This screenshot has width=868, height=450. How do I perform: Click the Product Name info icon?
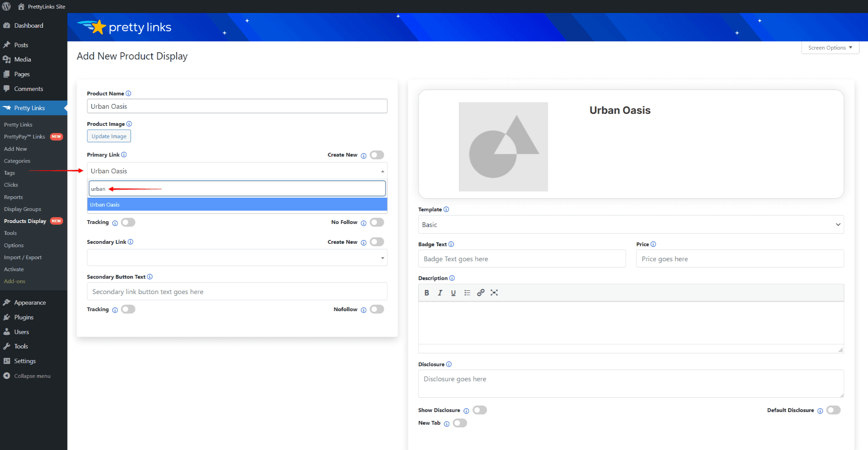point(128,93)
